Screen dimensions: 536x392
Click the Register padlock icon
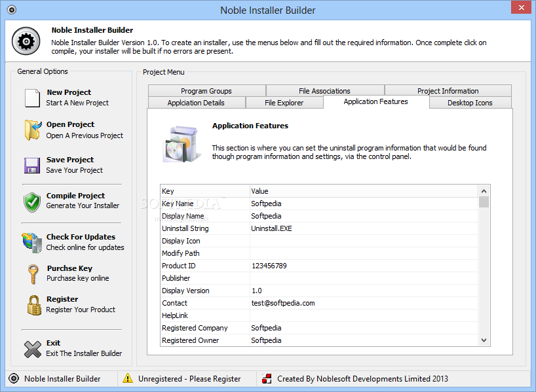tap(34, 305)
